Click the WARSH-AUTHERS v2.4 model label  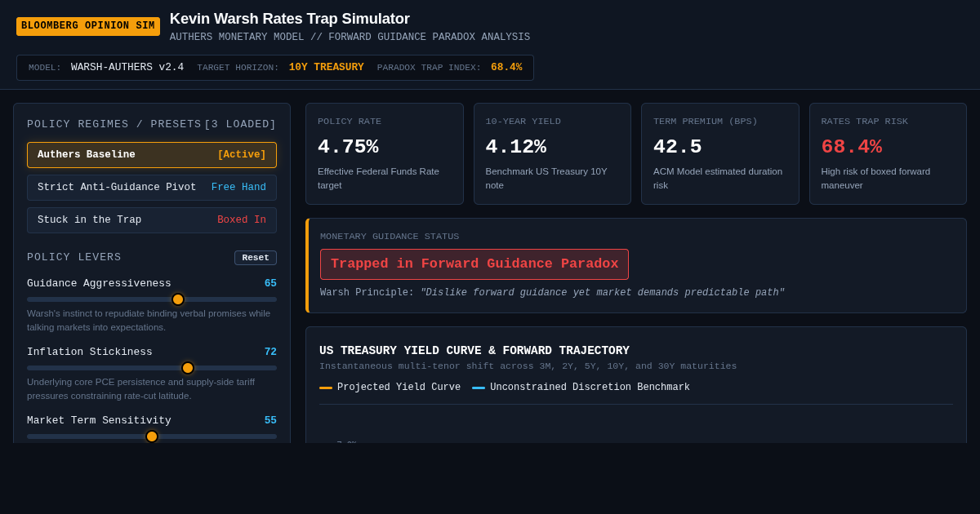point(127,68)
